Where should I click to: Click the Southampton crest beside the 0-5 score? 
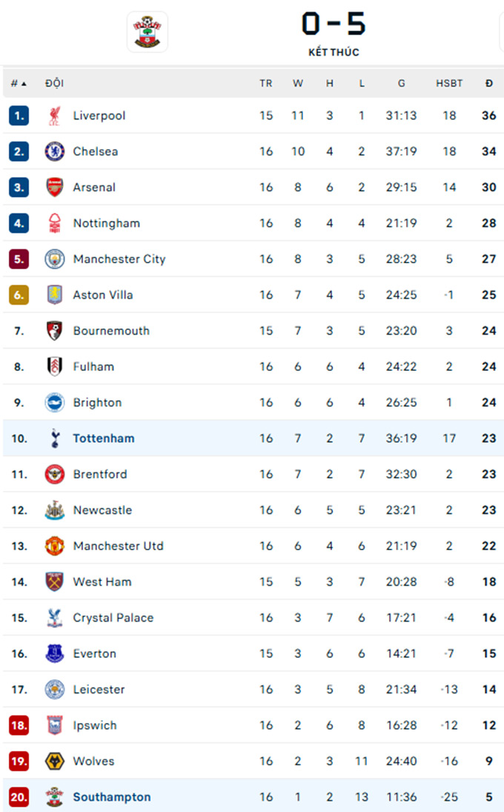coord(147,32)
